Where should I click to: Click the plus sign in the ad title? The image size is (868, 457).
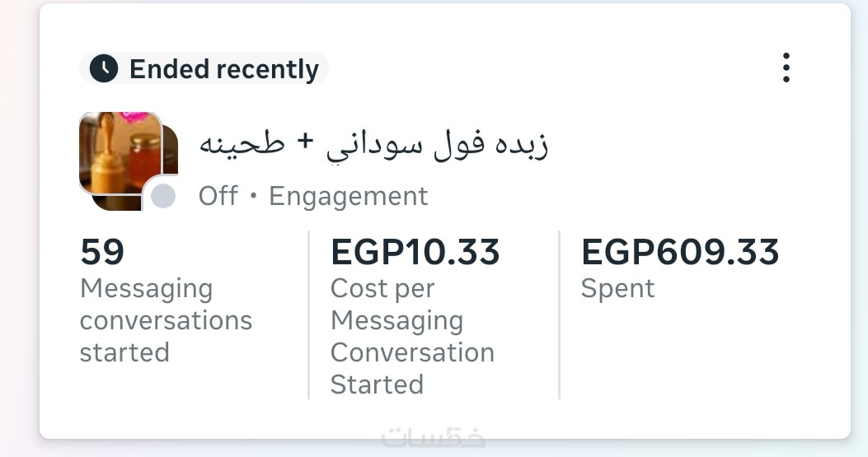pos(304,142)
